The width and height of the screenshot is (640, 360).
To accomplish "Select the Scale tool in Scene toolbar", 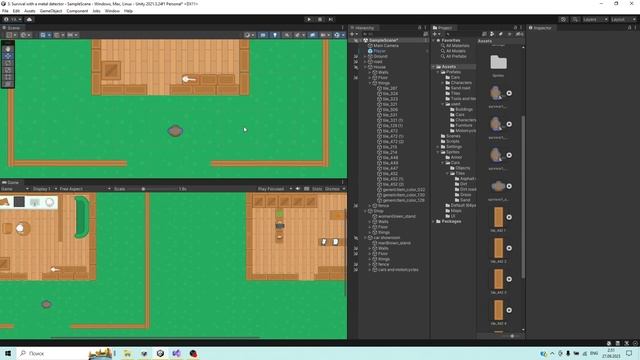I will 8,70.
